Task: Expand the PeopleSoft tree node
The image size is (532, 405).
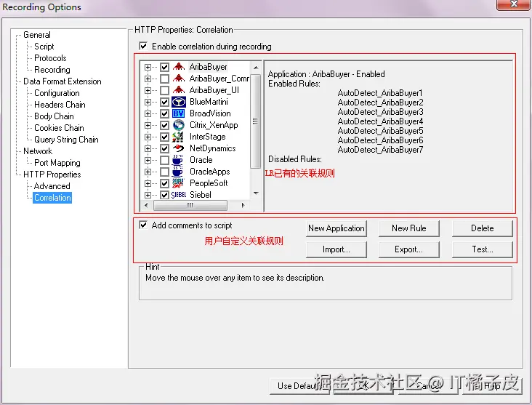Action: point(148,183)
